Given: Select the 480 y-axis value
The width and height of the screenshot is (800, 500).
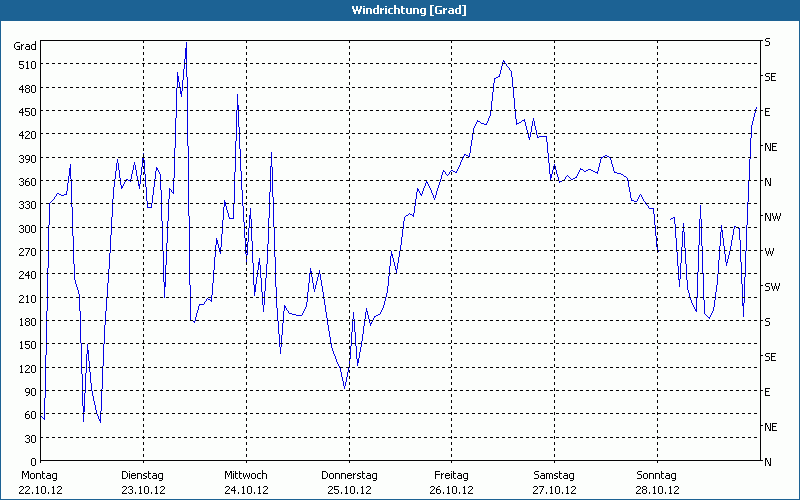Looking at the screenshot, I should click(28, 89).
